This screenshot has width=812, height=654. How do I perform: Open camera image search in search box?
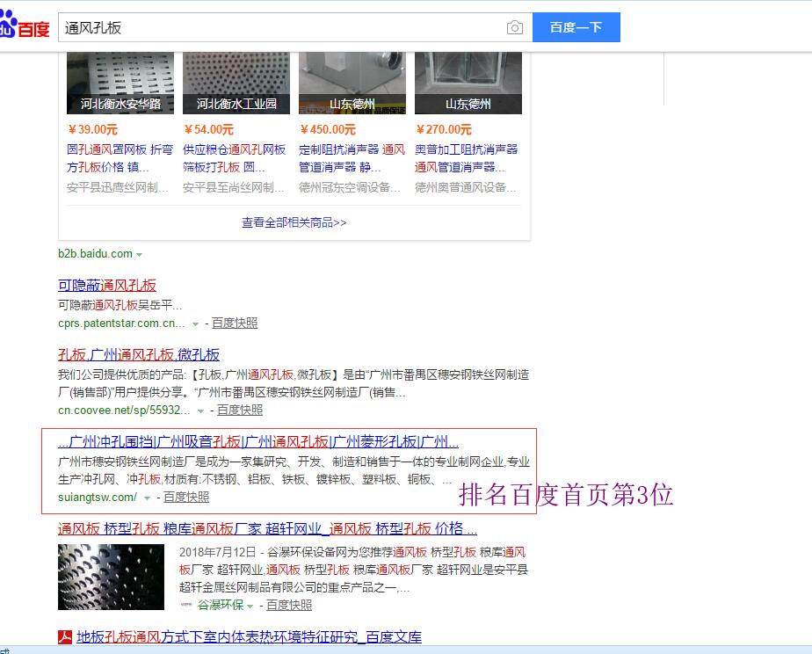514,27
